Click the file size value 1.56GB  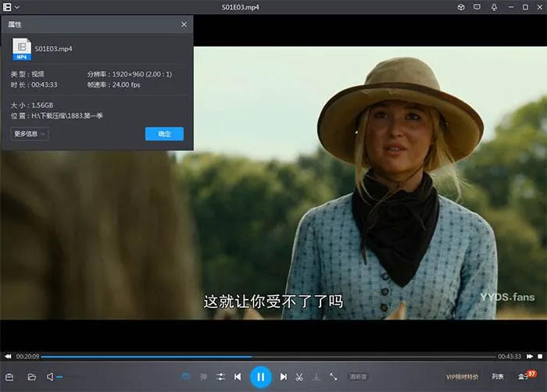click(x=42, y=105)
